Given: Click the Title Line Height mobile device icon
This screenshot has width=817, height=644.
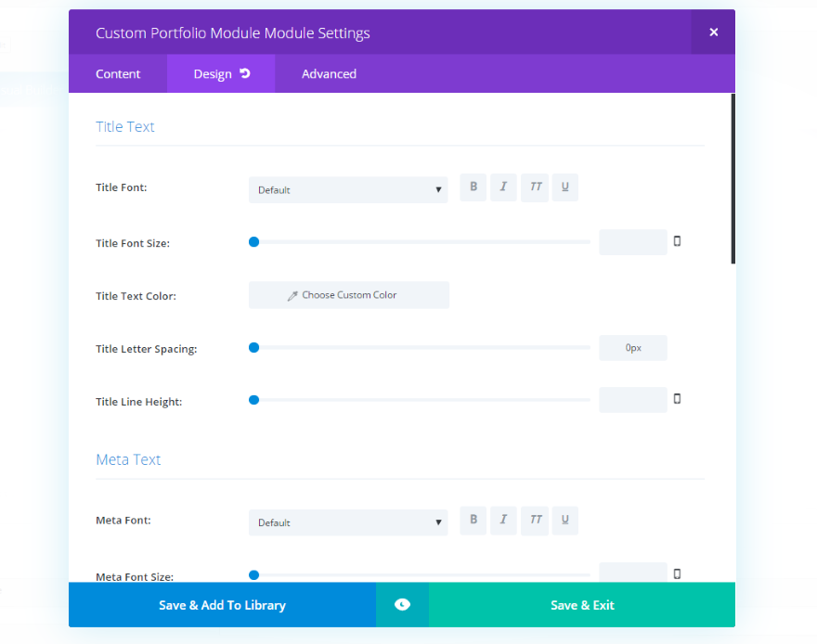Looking at the screenshot, I should pyautogui.click(x=677, y=399).
